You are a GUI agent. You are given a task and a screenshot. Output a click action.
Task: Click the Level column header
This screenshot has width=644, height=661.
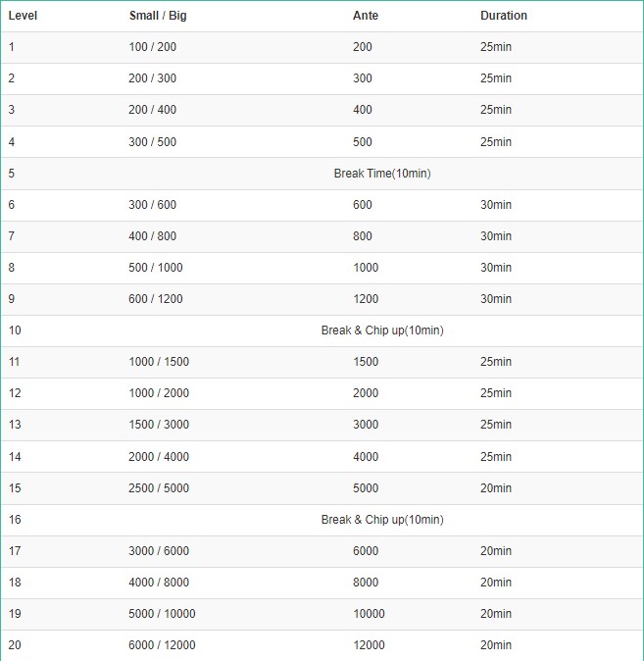(x=23, y=16)
